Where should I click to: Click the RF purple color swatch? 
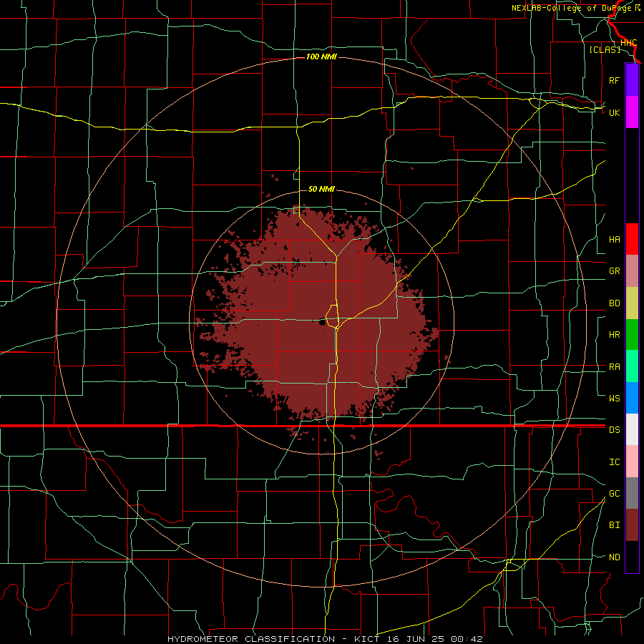[632, 80]
